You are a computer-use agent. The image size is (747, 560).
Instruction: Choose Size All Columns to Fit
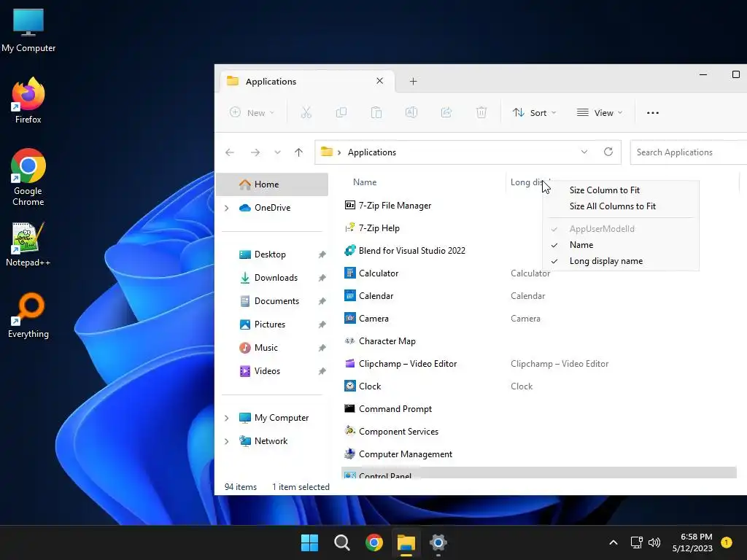pos(613,206)
